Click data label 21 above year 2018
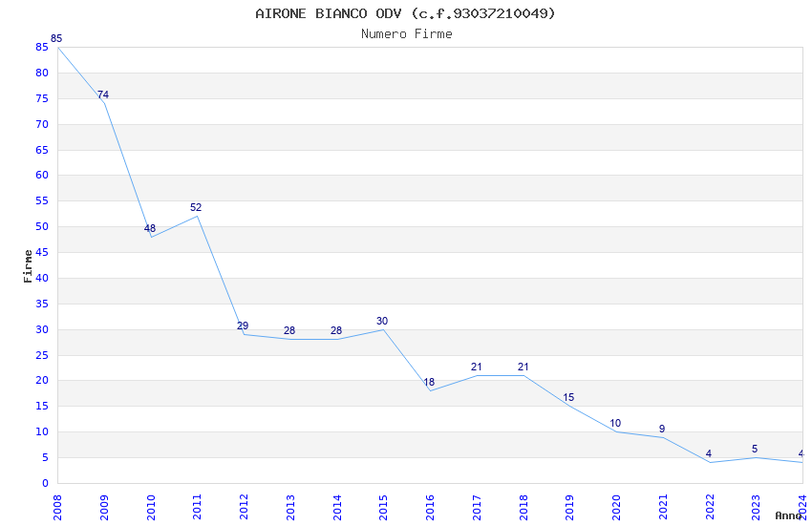The width and height of the screenshot is (812, 525). 524,367
